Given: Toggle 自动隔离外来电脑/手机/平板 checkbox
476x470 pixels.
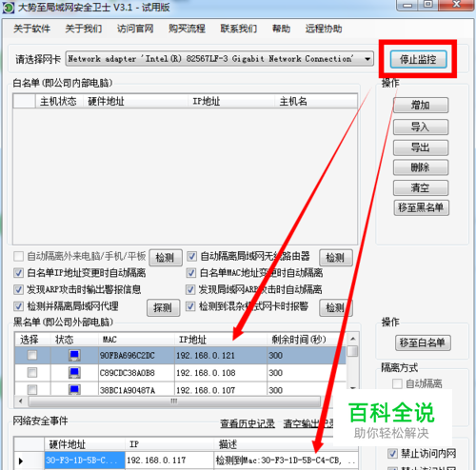Looking at the screenshot, I should pyautogui.click(x=18, y=256).
